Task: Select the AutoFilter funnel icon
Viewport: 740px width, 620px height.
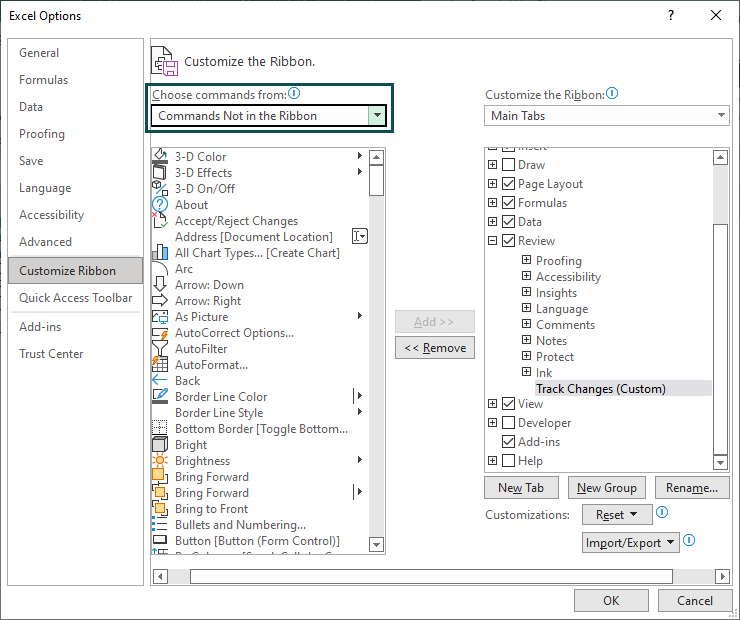Action: [160, 349]
